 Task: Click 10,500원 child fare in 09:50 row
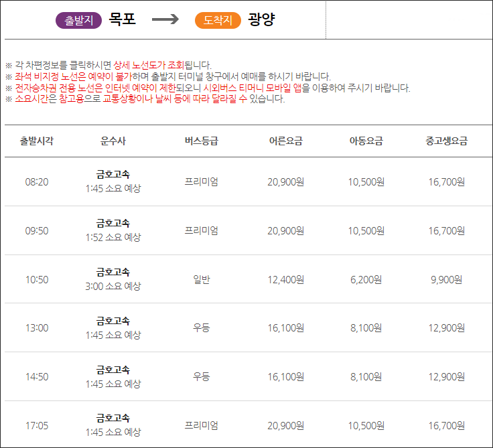pyautogui.click(x=366, y=231)
